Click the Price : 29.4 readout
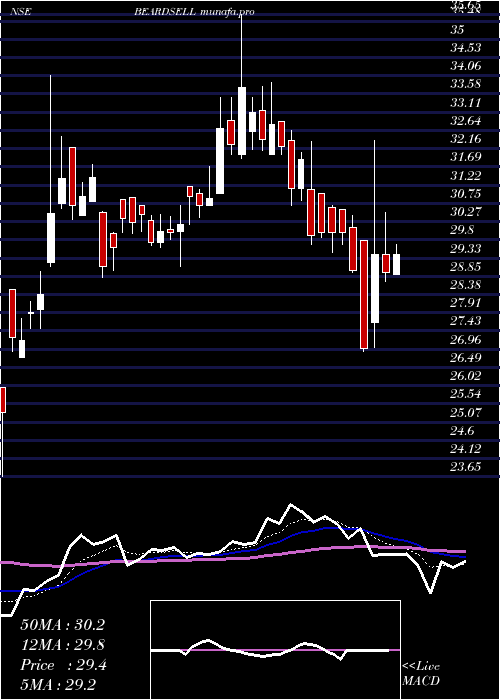The height and width of the screenshot is (700, 500). click(63, 665)
